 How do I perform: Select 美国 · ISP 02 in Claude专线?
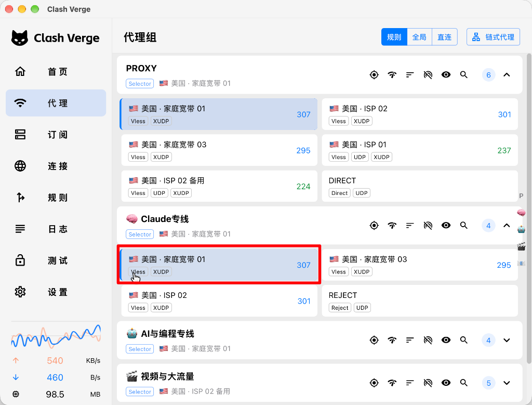219,301
